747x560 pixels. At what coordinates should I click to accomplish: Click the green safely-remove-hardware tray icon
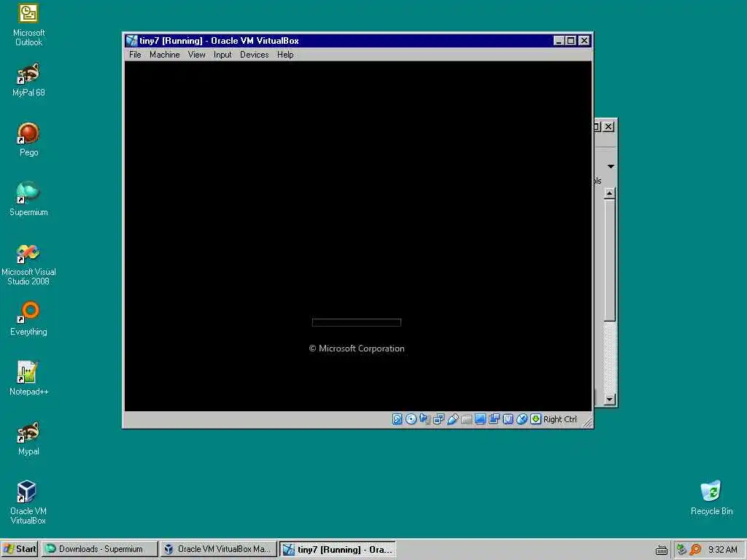pyautogui.click(x=681, y=550)
